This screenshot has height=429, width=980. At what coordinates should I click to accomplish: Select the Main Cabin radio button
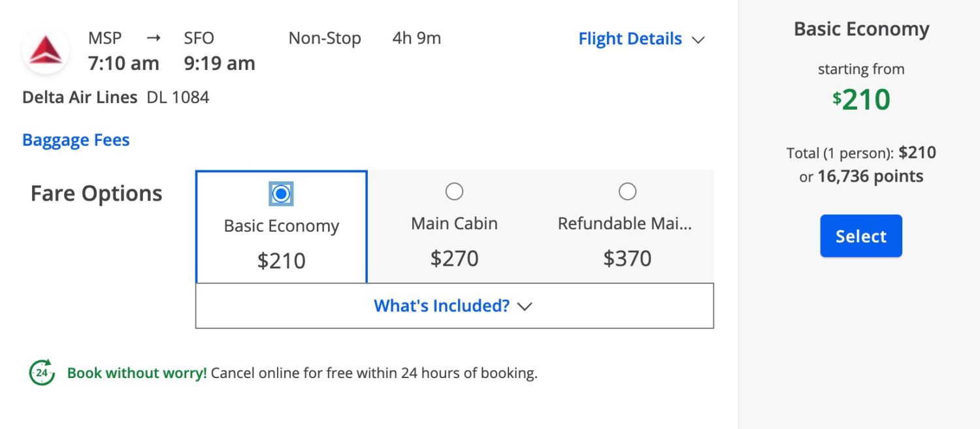coord(454,191)
